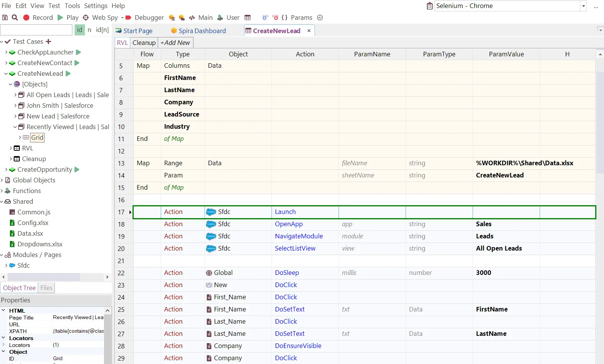Add a new test case with plus icon
The width and height of the screenshot is (604, 364).
[x=48, y=42]
